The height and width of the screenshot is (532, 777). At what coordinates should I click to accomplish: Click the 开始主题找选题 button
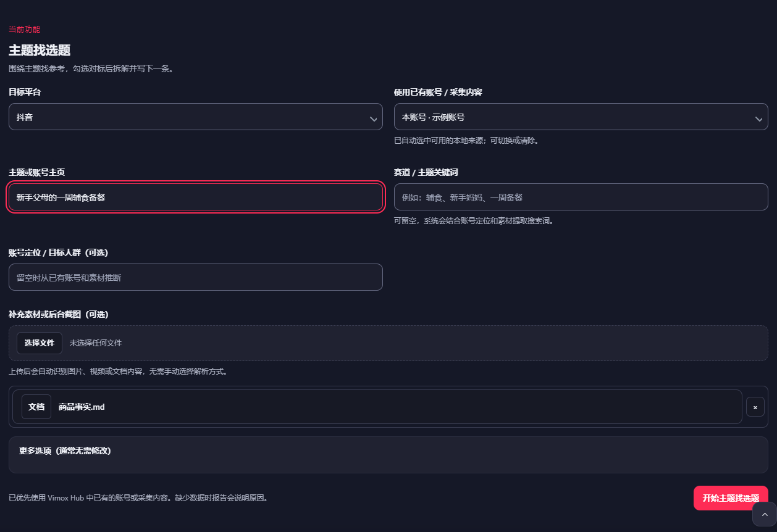tap(731, 498)
